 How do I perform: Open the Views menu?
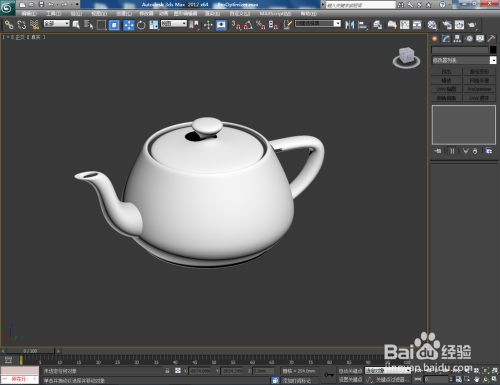coord(99,14)
